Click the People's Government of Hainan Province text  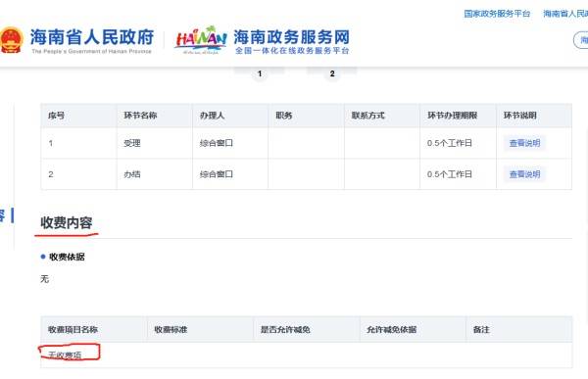[91, 51]
